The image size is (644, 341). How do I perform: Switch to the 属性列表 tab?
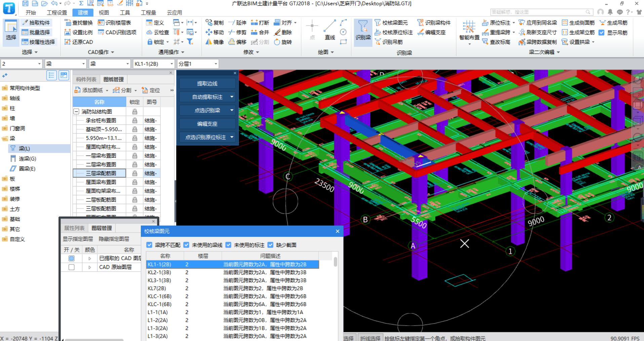[x=74, y=228]
